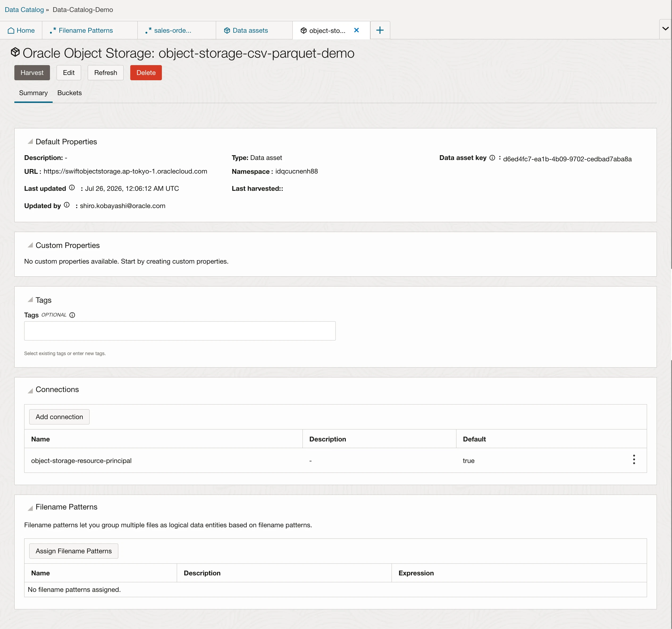This screenshot has width=672, height=629.
Task: Close the object-sto... tab
Action: [356, 30]
